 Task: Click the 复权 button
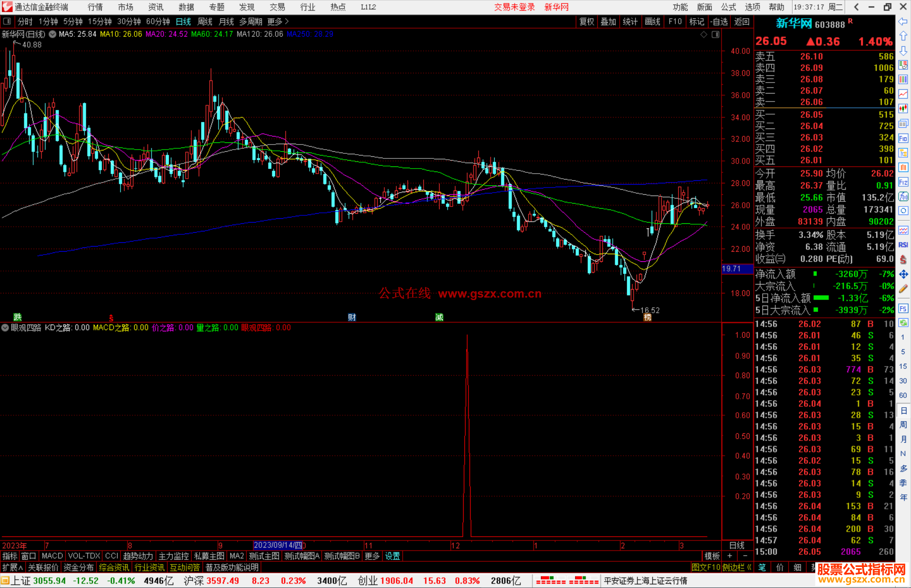tap(587, 21)
